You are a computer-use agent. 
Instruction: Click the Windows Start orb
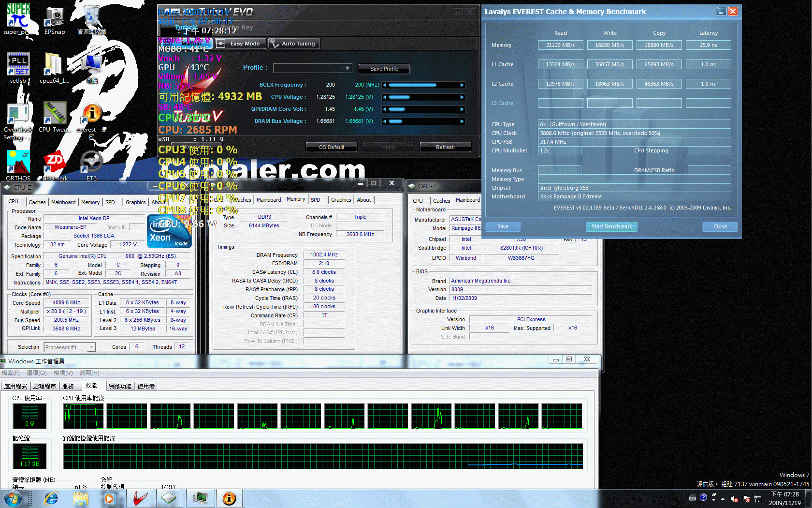12,498
